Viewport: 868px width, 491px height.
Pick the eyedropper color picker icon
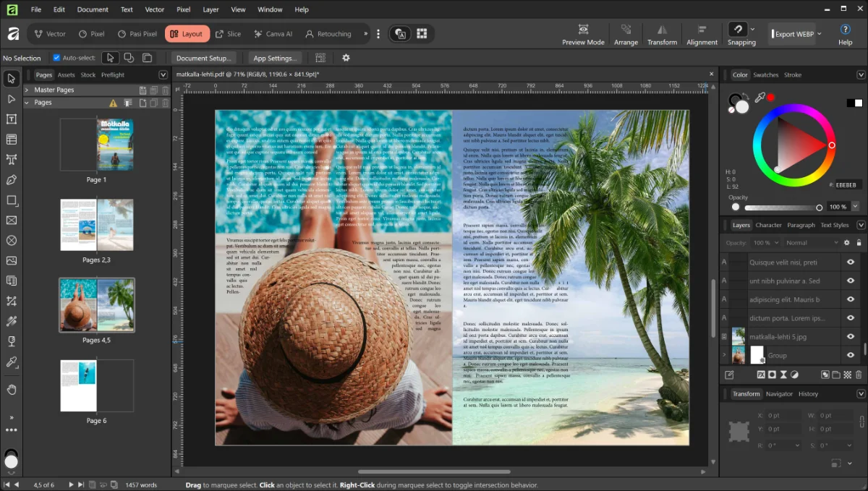coord(759,97)
